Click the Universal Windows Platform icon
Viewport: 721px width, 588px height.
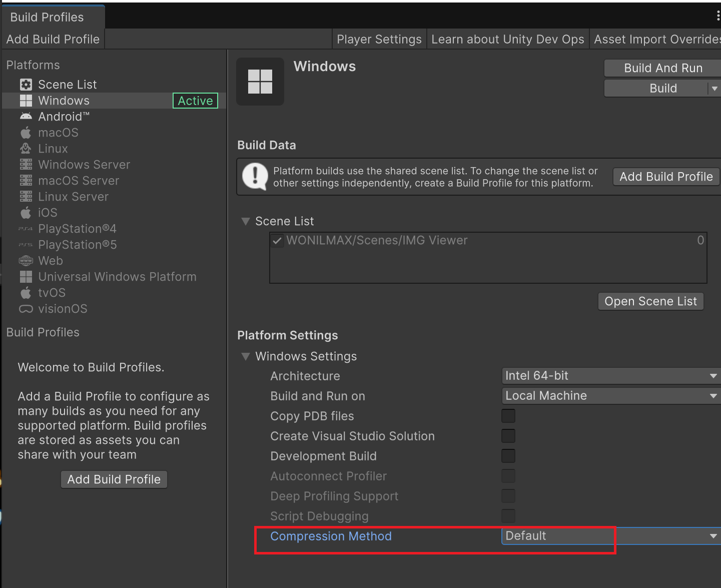coord(26,277)
